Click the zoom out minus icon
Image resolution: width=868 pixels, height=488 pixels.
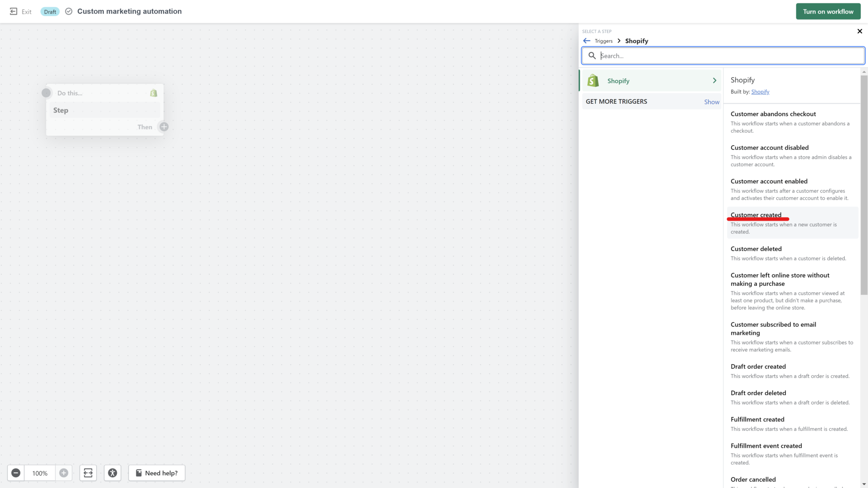[16, 472]
